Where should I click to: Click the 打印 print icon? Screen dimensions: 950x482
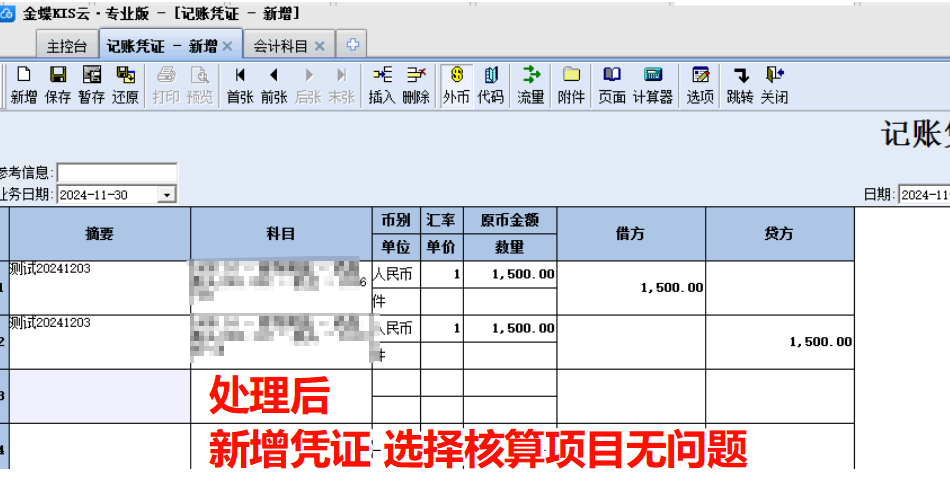[166, 85]
